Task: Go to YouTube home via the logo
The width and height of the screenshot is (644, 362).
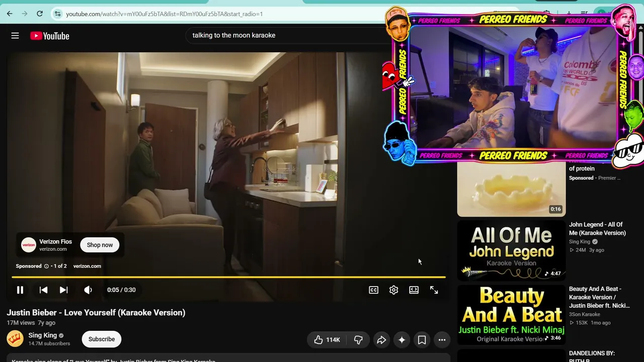Action: 49,36
